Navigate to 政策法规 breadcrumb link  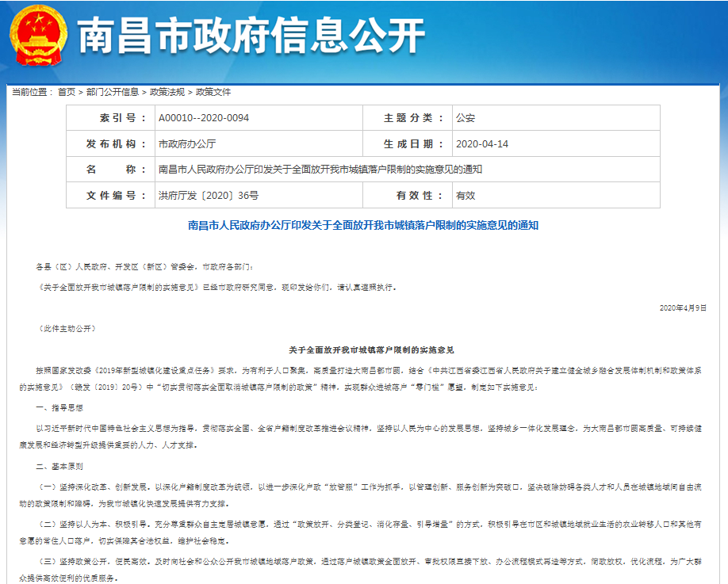(167, 92)
